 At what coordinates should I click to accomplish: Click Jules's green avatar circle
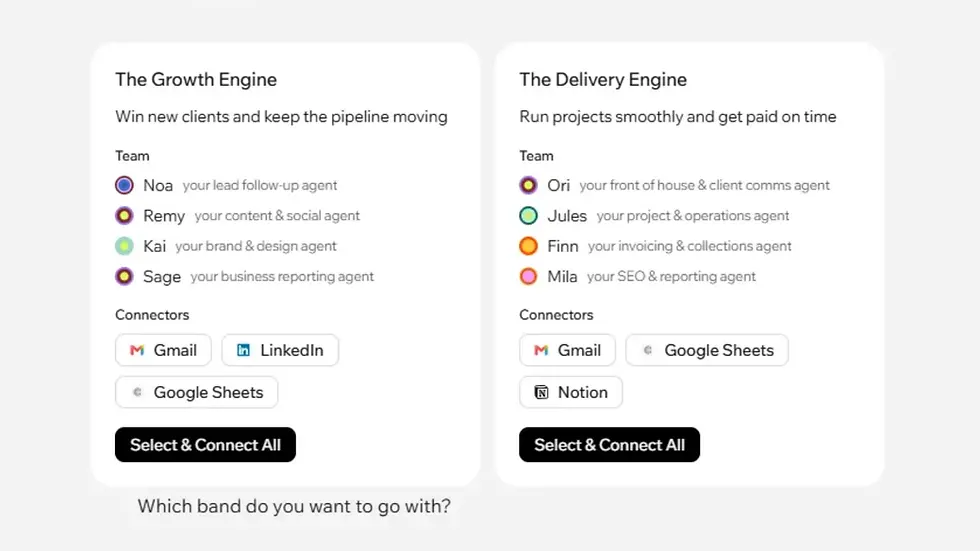pyautogui.click(x=528, y=216)
